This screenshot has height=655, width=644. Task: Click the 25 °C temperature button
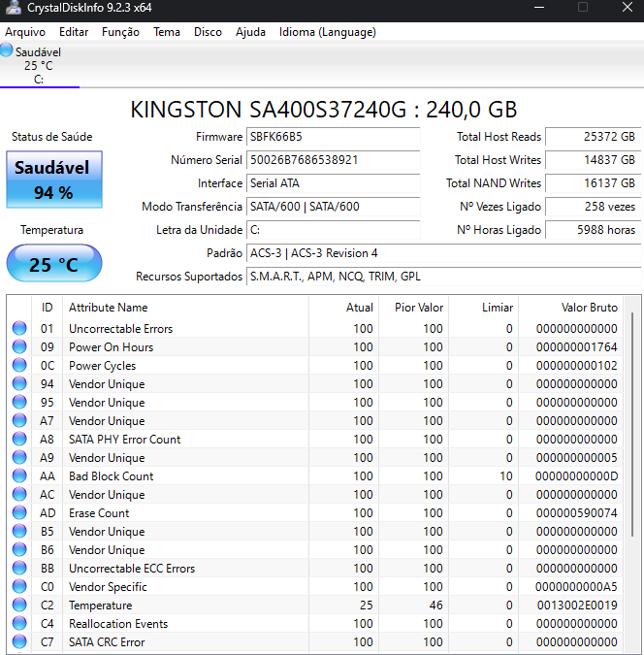[54, 264]
